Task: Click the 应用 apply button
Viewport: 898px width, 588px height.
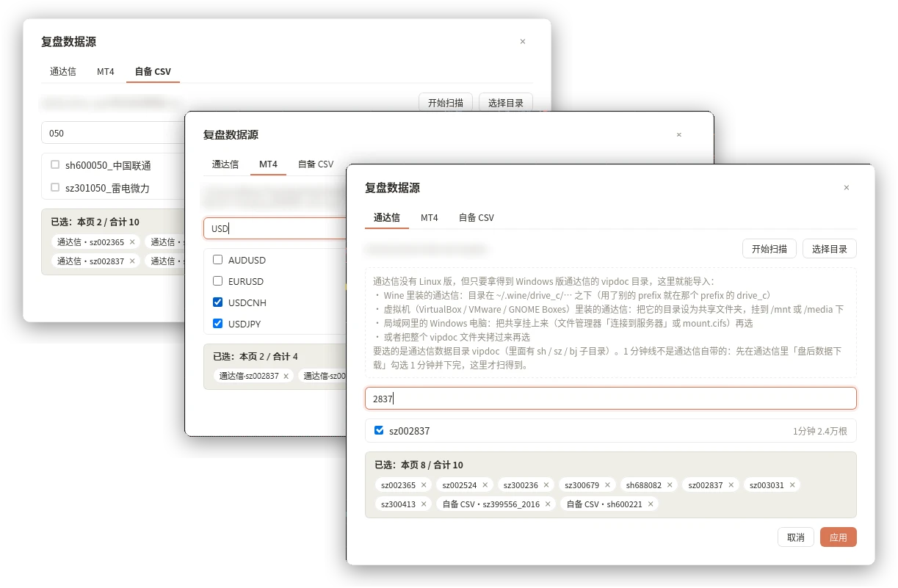Action: [839, 537]
